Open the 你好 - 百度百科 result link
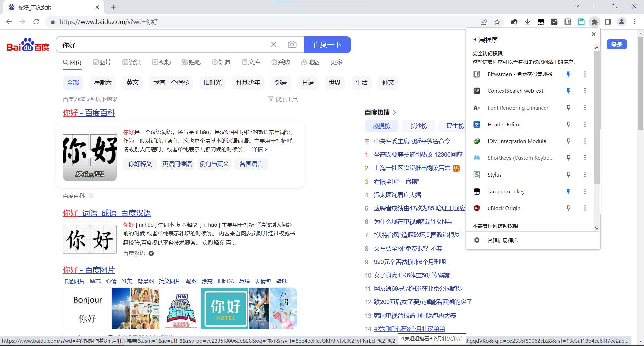The width and height of the screenshot is (644, 346). tap(89, 113)
